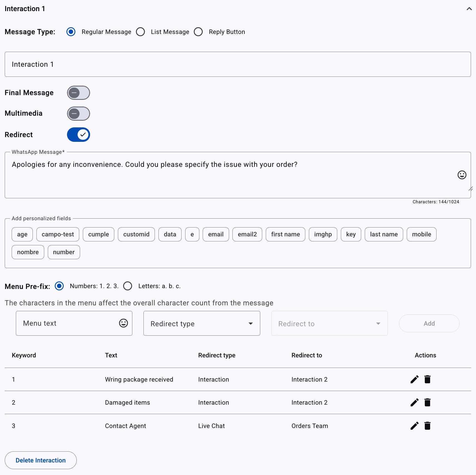Edit the Interaction 1 name field
This screenshot has height=475, width=476.
click(x=238, y=64)
